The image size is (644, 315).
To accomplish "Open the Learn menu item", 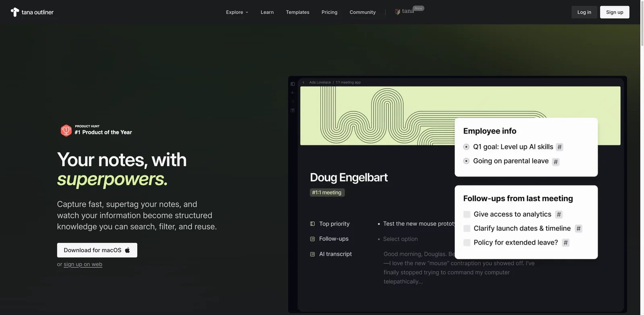I will pos(267,12).
